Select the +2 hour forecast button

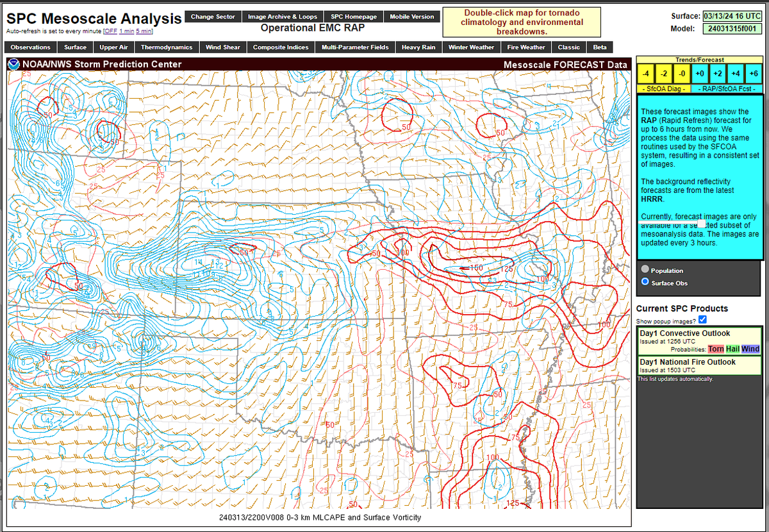(718, 74)
